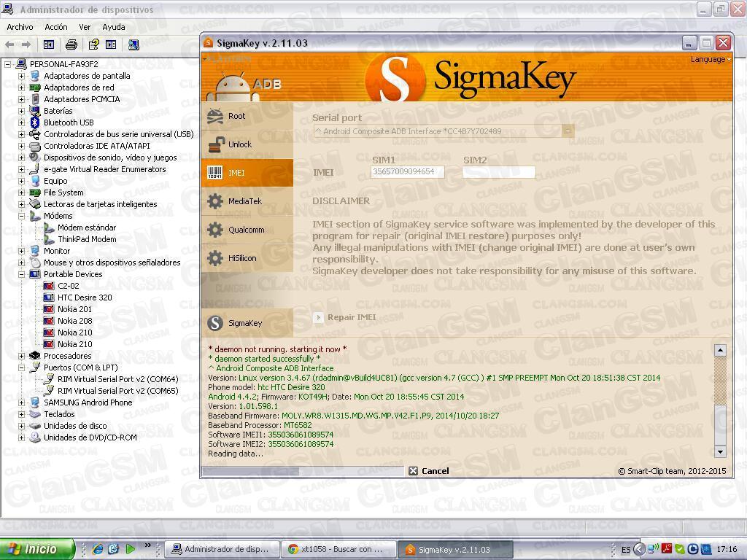
Task: Click the PERSONAL-FA93F2 computer icon
Action: (21, 64)
